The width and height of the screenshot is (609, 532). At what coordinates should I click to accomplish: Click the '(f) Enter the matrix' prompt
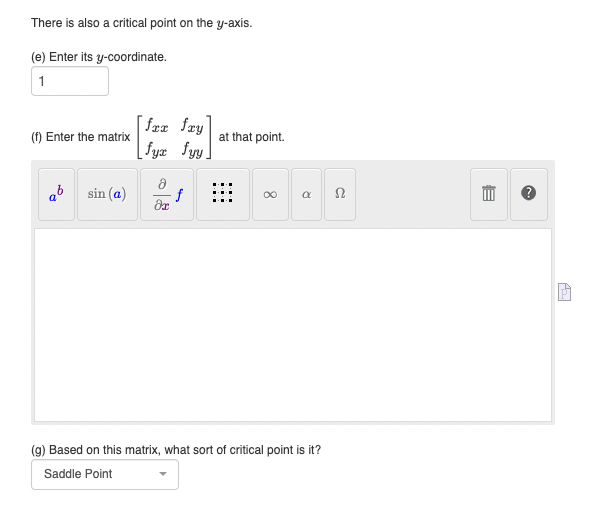pos(81,137)
